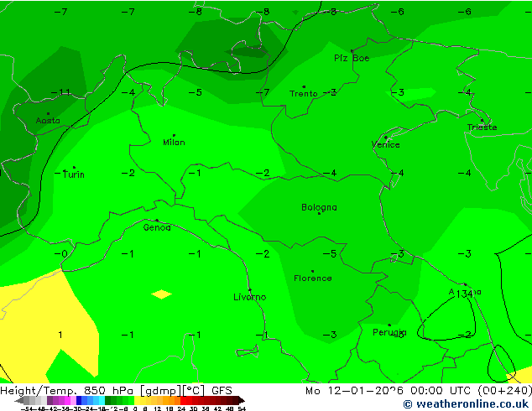Click the 24 legend scale value
This screenshot has height=411, width=532.
[x=181, y=408]
